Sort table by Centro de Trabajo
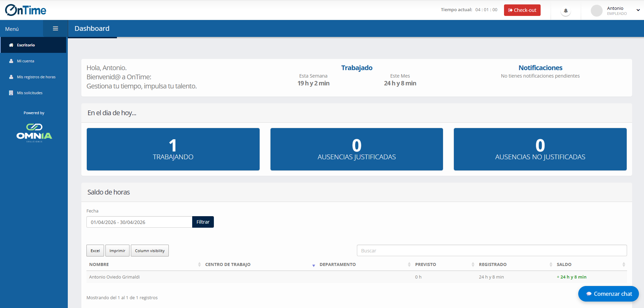Image resolution: width=644 pixels, height=308 pixels. coord(228,265)
